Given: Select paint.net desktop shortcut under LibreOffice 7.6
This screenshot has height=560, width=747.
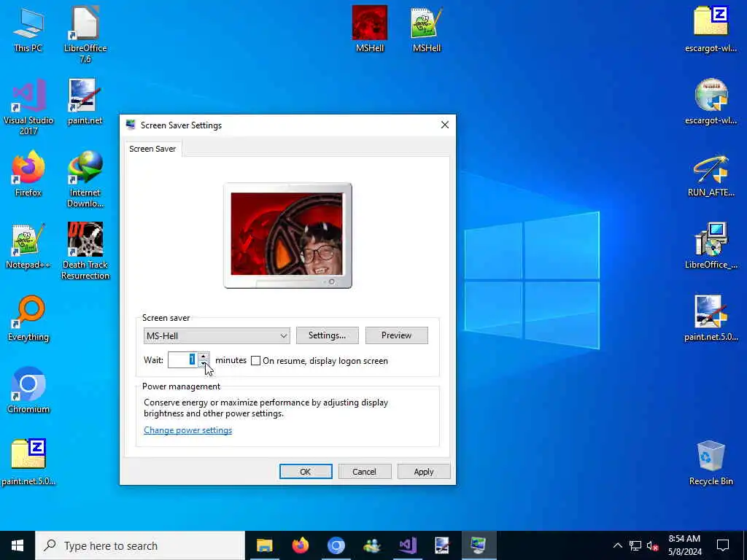Looking at the screenshot, I should coord(85,101).
